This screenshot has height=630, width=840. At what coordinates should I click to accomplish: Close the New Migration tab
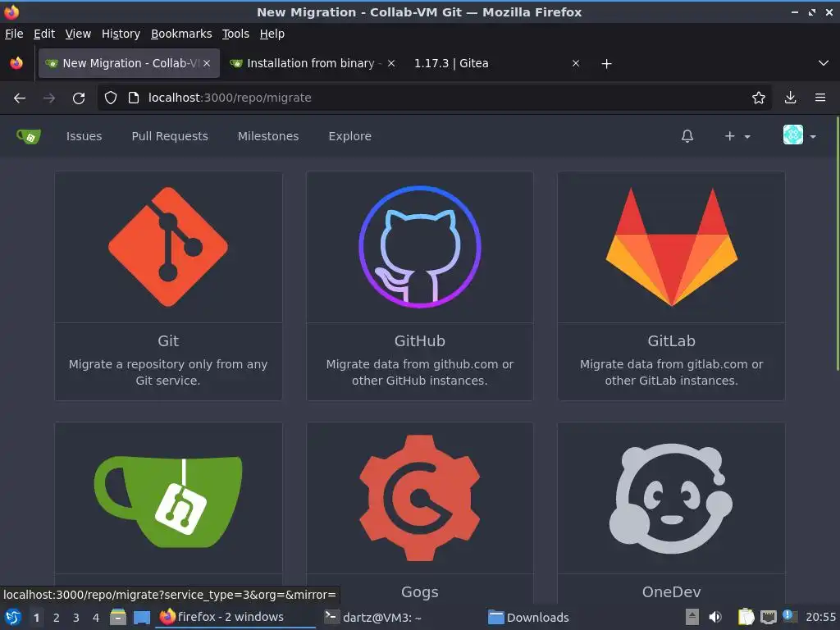[x=207, y=63]
